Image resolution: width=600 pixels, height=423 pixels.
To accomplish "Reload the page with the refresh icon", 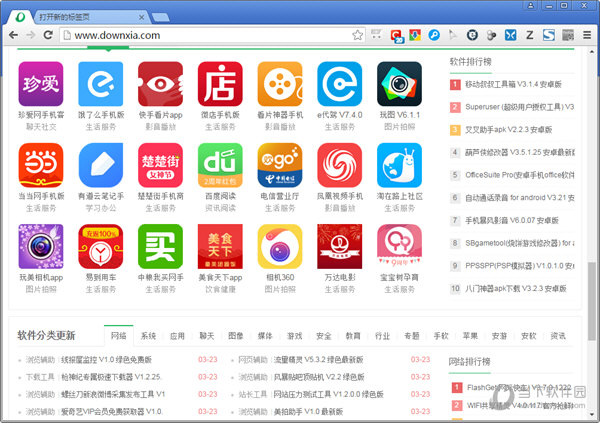I will [48, 35].
